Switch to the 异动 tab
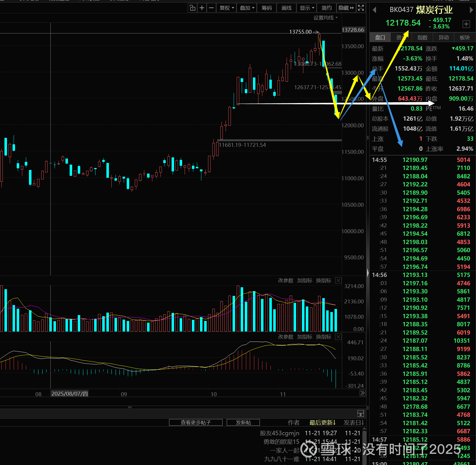This screenshot has height=465, width=476. 443,37
